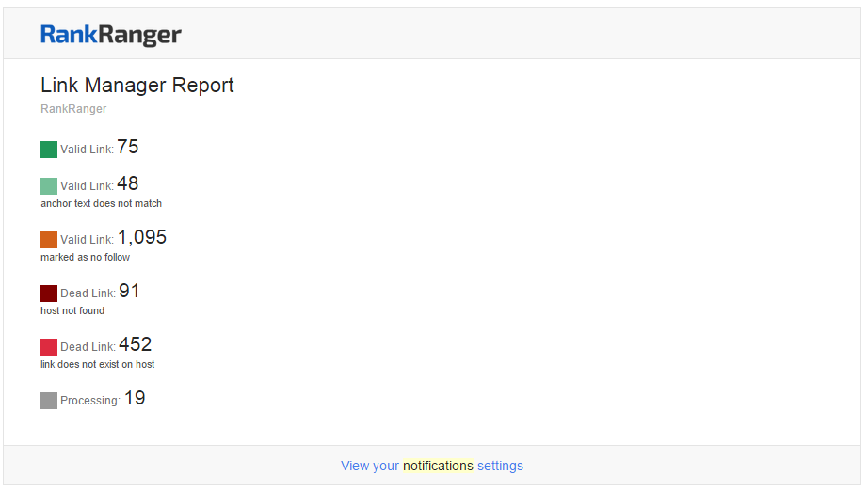Screen dimensions: 868x491
Task: Click 'link does not exist on host' text
Action: [x=98, y=364]
